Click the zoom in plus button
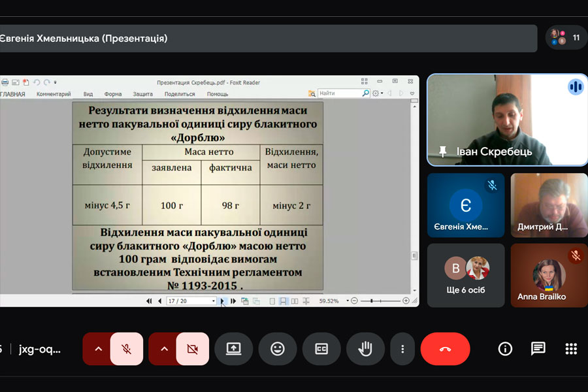This screenshot has width=588, height=392. click(406, 301)
